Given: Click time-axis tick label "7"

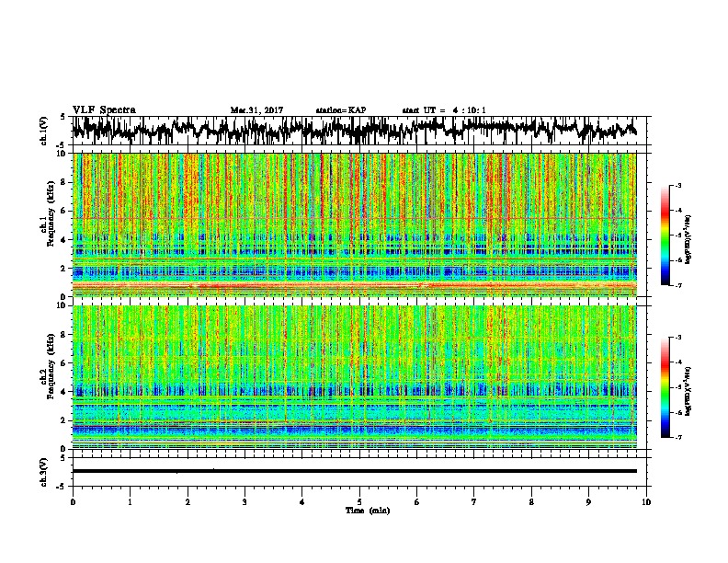Looking at the screenshot, I should pyautogui.click(x=474, y=502).
